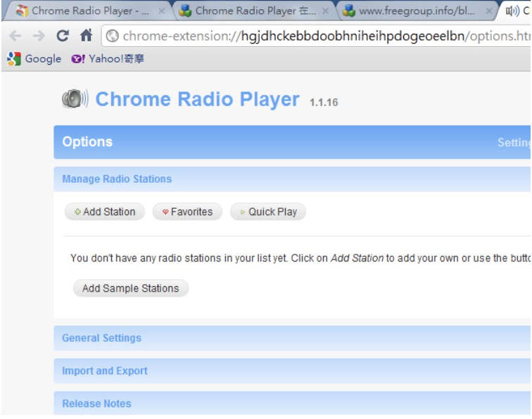Image resolution: width=532 pixels, height=419 pixels.
Task: Click the Chrome Radio Player speaker logo
Action: (x=75, y=98)
